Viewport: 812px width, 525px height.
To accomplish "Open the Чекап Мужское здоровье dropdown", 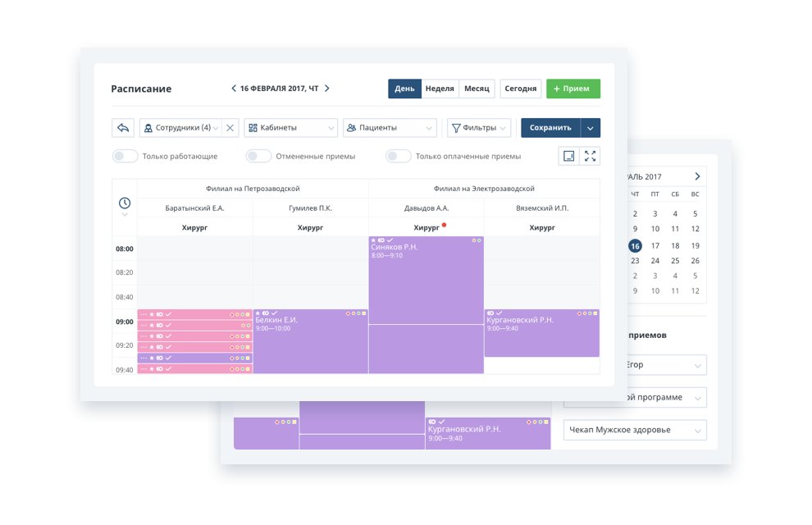I will tap(634, 430).
